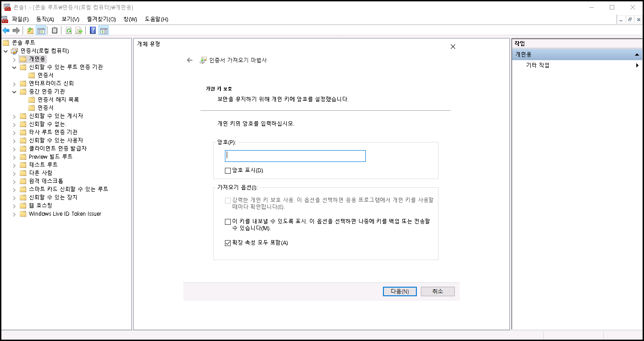Go back using the wizard's left arrow
Viewport: 644px width, 341px height.
click(x=190, y=60)
